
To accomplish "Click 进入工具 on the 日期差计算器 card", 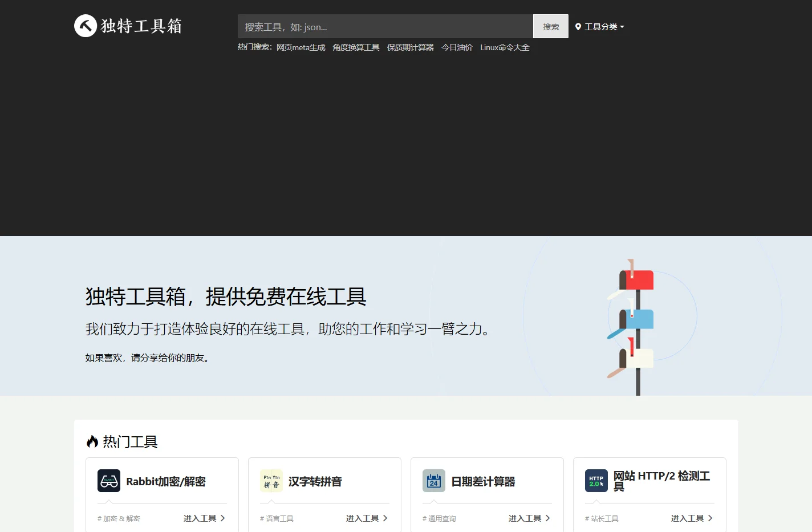I will [x=529, y=518].
